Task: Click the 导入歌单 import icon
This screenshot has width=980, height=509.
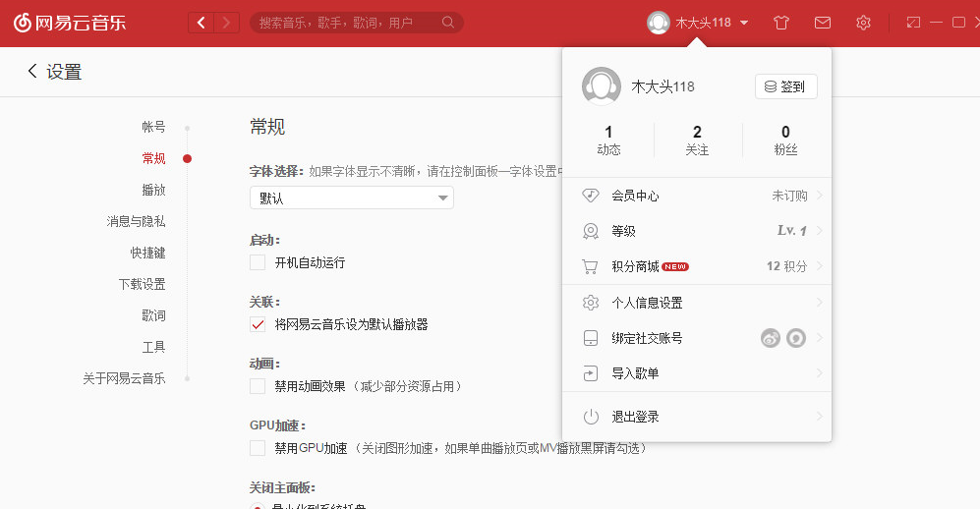Action: click(x=591, y=373)
